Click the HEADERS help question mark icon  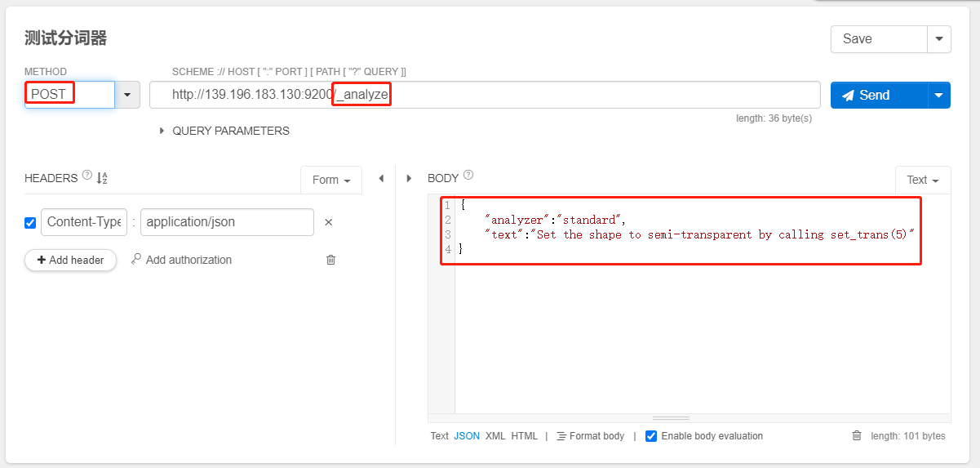point(87,176)
